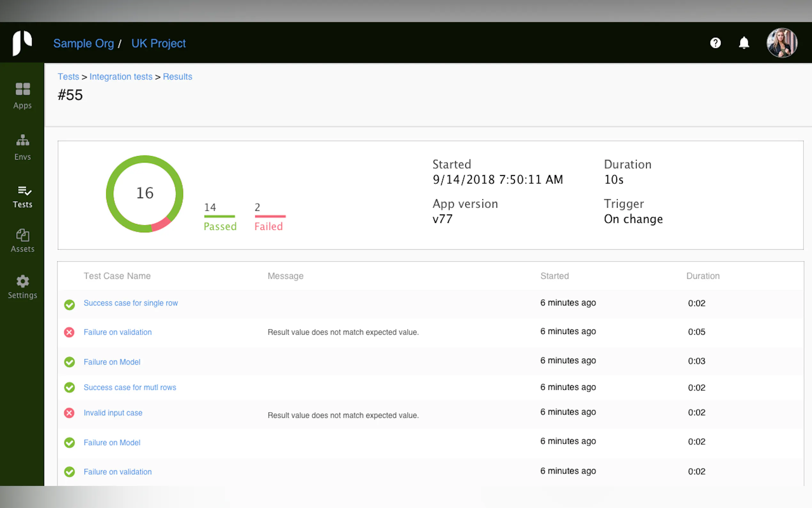Open UK Project link in header
The image size is (812, 508).
[158, 43]
